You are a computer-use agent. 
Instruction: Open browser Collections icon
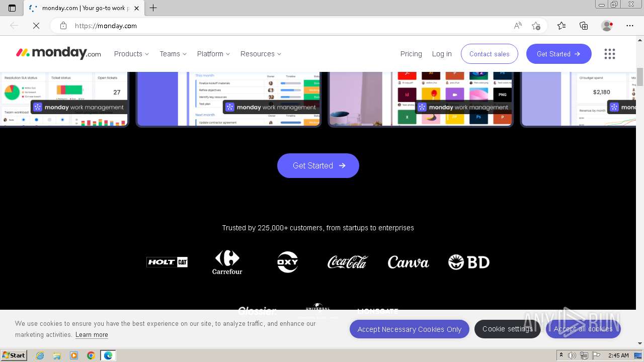coord(584,26)
